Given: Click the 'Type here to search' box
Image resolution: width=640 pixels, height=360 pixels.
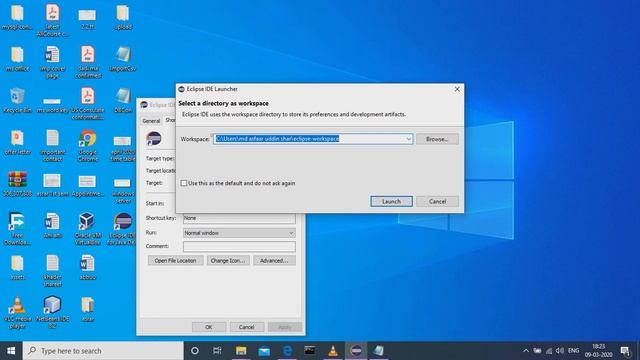Looking at the screenshot, I should click(103, 351).
